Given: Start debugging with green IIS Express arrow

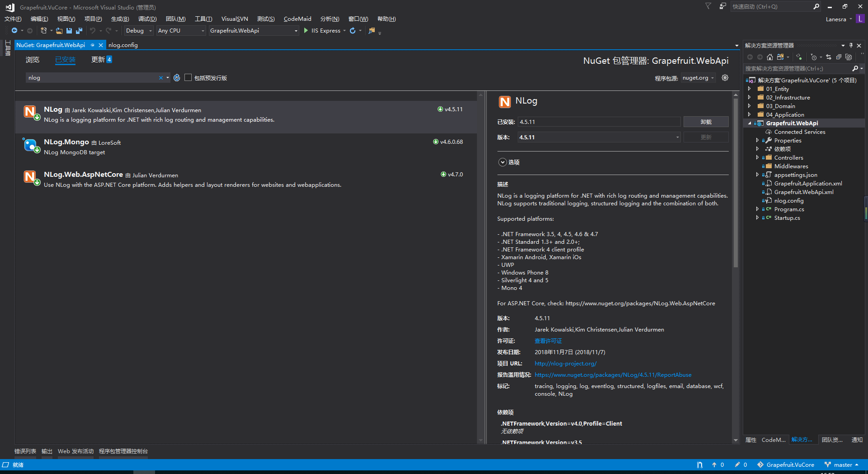Looking at the screenshot, I should coord(306,31).
